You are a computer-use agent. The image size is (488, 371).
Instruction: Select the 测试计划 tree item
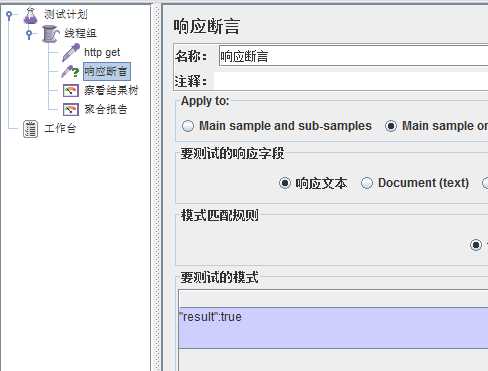tap(66, 15)
